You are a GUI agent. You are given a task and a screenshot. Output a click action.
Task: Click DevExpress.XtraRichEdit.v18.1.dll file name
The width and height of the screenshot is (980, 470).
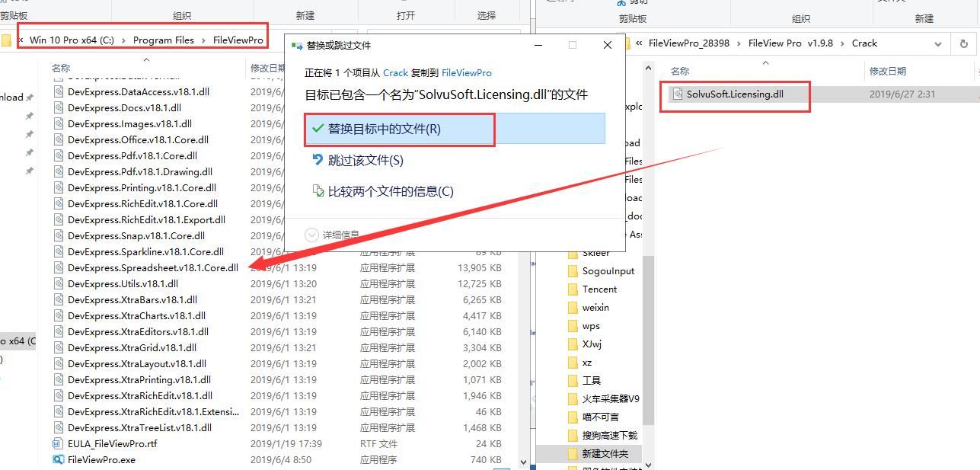tap(140, 395)
